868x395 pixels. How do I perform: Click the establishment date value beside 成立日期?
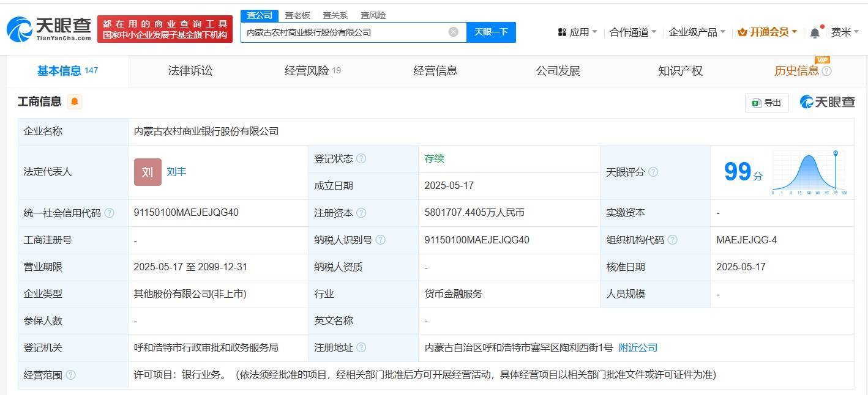coord(449,185)
